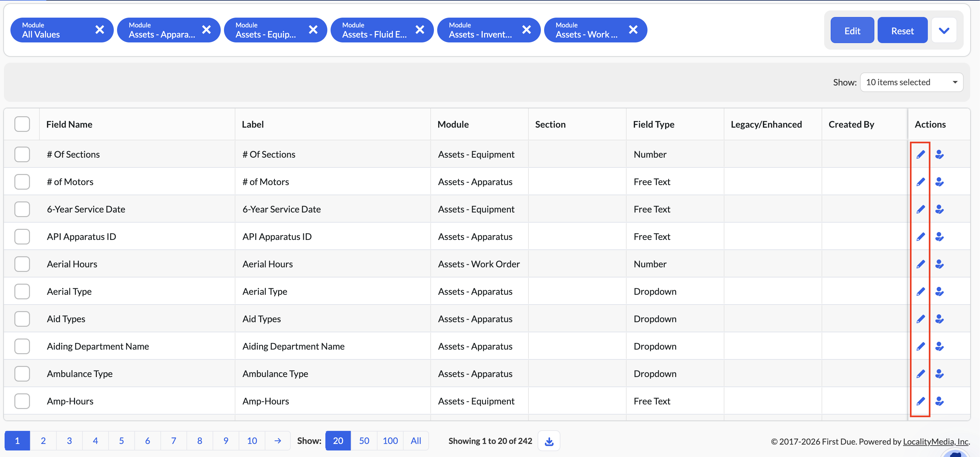
Task: Open the user permissions icon for # Of Sections
Action: (939, 154)
